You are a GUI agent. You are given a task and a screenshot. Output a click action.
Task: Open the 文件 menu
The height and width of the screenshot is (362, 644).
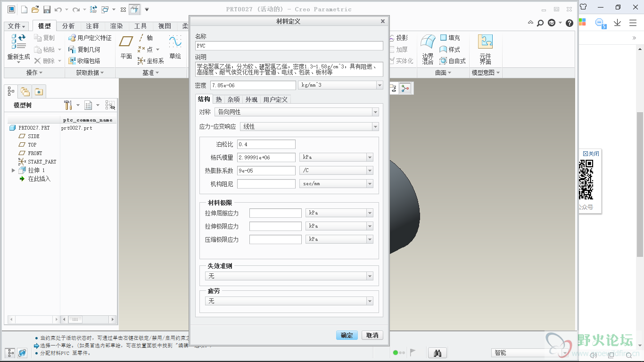tap(17, 26)
